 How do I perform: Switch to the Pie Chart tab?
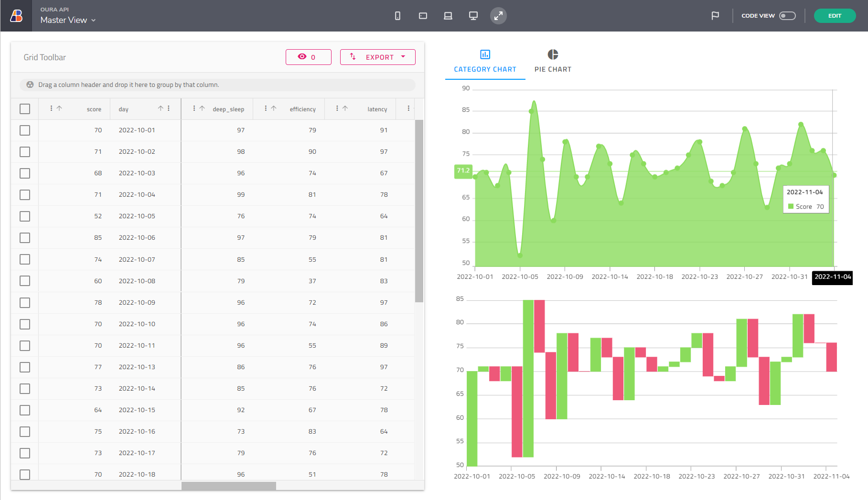tap(553, 61)
